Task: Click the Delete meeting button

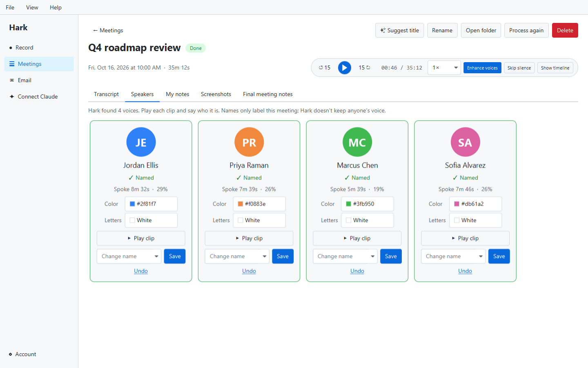Action: [x=565, y=30]
